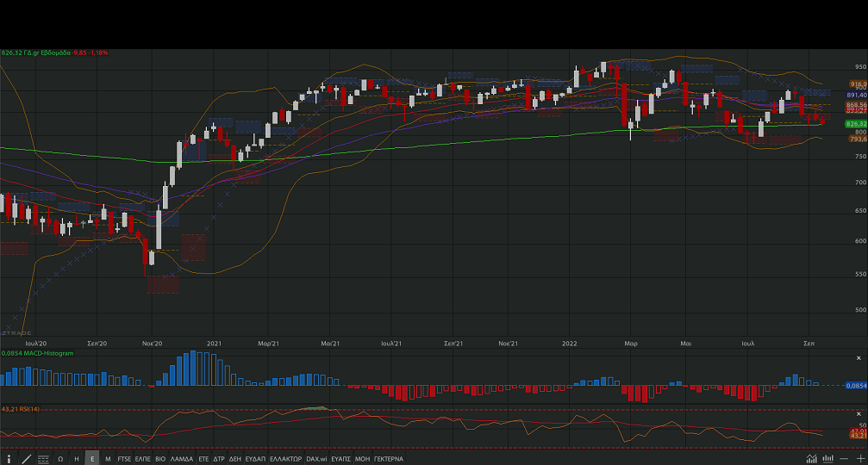This screenshot has width=868, height=465.
Task: Click the orange 43,21 RSI value tag
Action: (858, 436)
